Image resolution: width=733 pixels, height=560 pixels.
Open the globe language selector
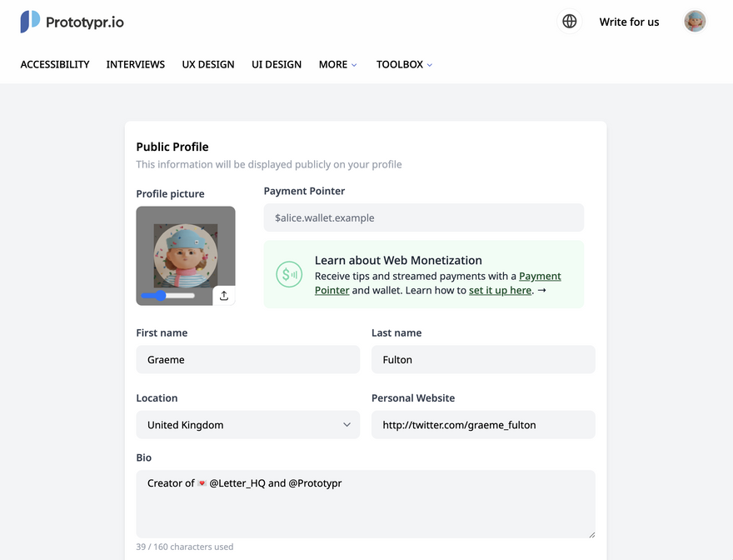[570, 22]
